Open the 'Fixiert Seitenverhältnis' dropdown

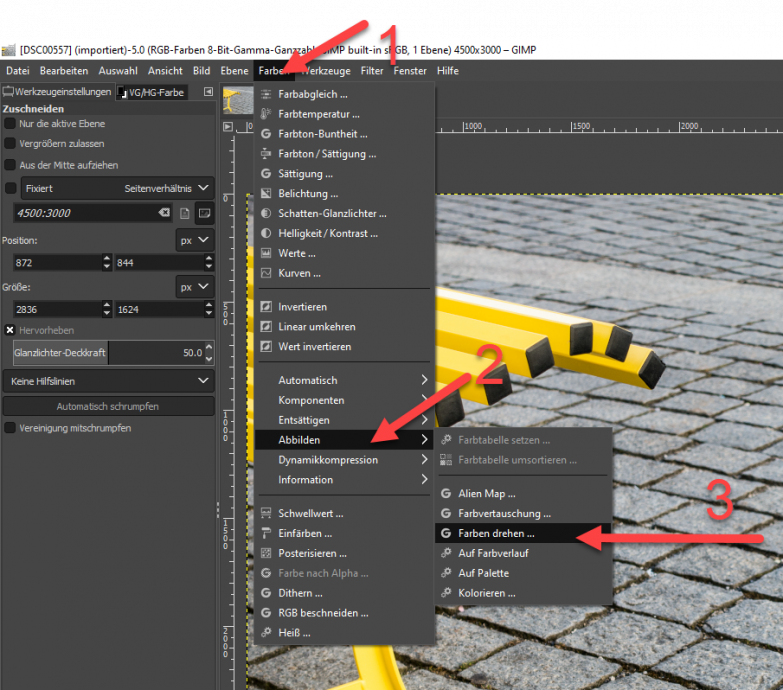pos(118,188)
